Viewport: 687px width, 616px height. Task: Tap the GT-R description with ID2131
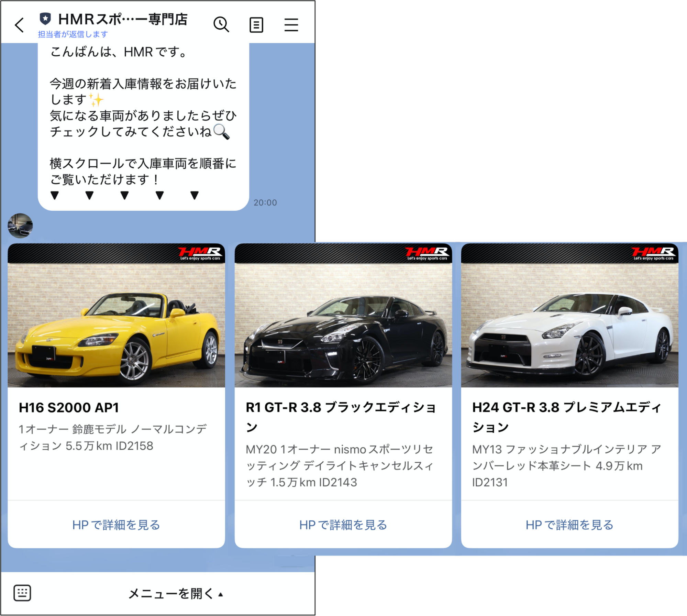click(566, 466)
